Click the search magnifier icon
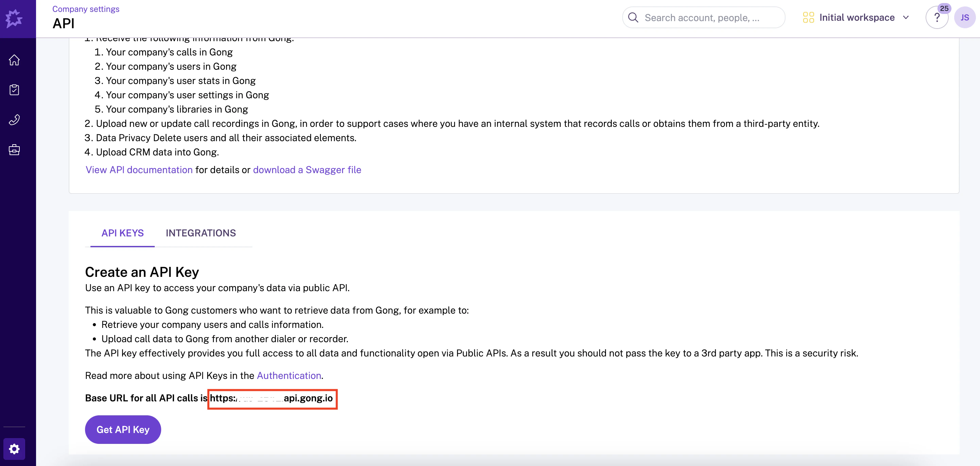Viewport: 980px width, 466px height. [x=633, y=17]
